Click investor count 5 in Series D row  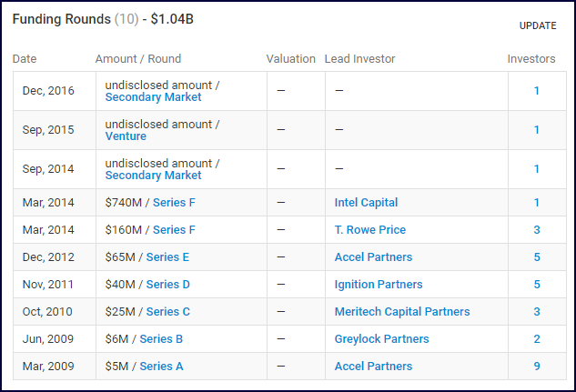537,285
